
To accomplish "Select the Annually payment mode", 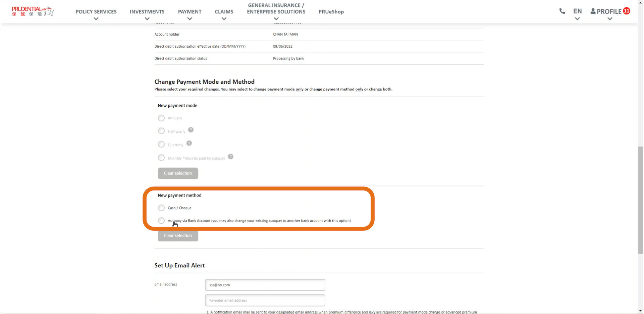I will pyautogui.click(x=161, y=118).
